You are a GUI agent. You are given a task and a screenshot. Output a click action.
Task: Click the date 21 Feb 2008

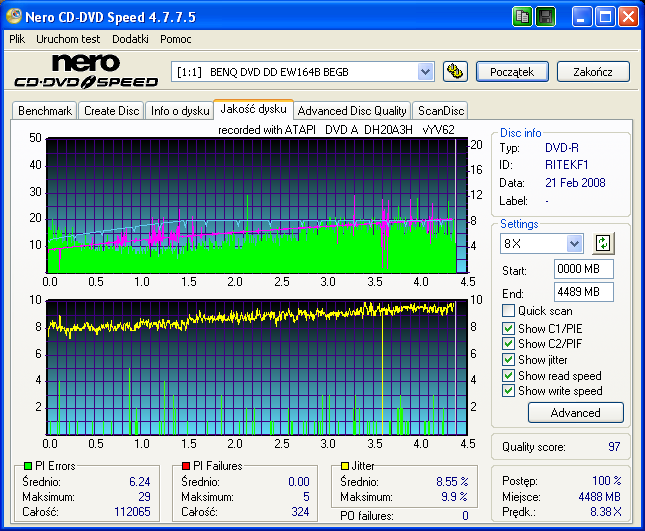pyautogui.click(x=575, y=183)
